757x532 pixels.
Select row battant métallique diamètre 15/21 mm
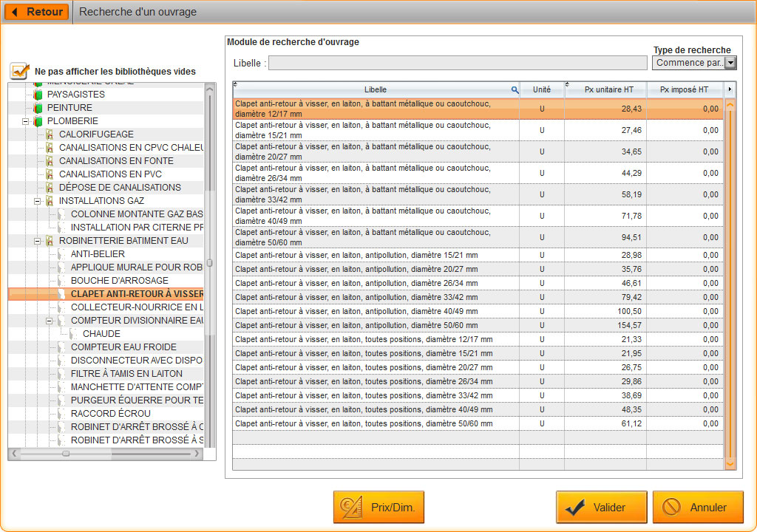pos(478,130)
